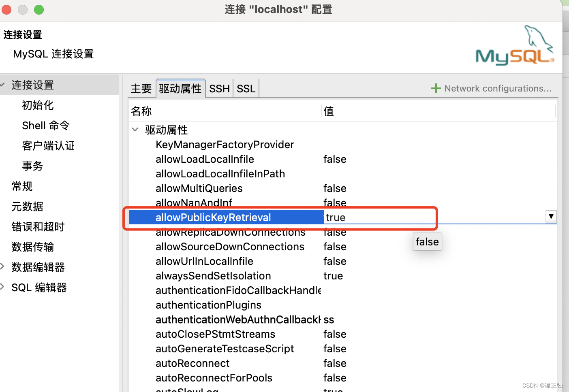
Task: Select 常规 in the sidebar
Action: point(22,186)
